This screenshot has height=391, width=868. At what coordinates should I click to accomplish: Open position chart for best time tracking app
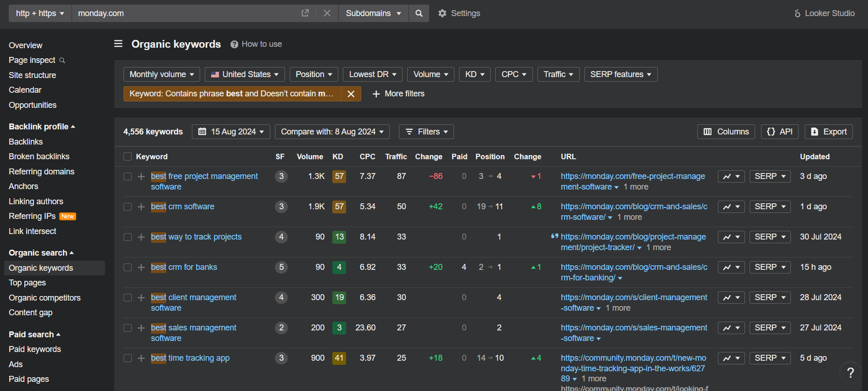click(x=731, y=358)
